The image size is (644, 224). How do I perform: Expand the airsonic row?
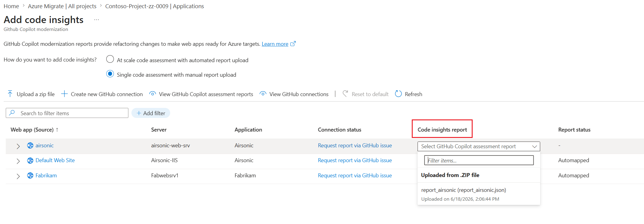point(18,146)
